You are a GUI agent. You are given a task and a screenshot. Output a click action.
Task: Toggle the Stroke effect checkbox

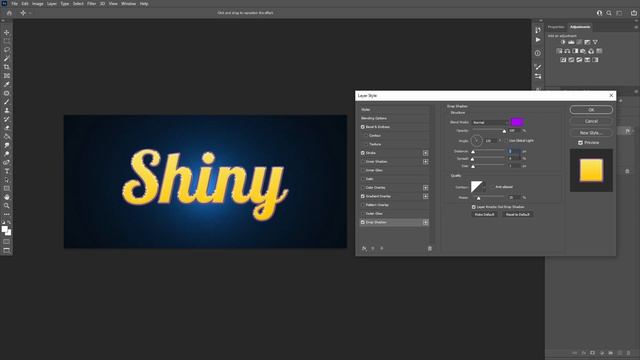click(362, 153)
